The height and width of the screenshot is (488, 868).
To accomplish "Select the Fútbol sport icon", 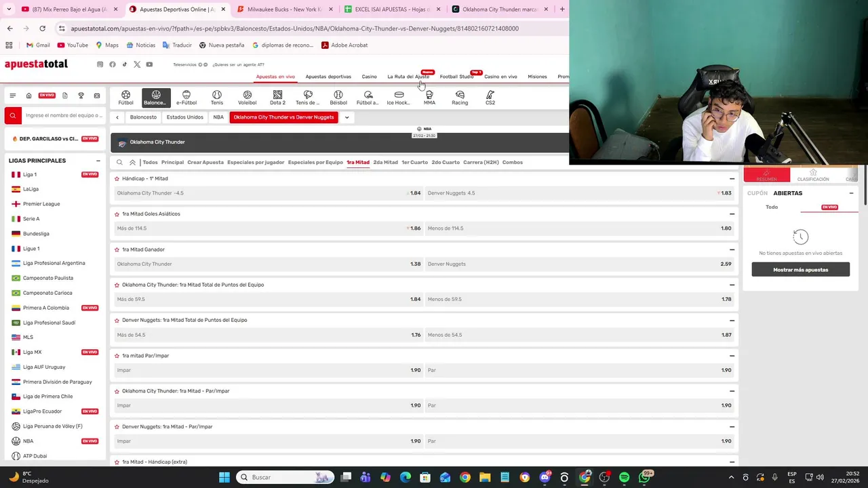I will [125, 98].
